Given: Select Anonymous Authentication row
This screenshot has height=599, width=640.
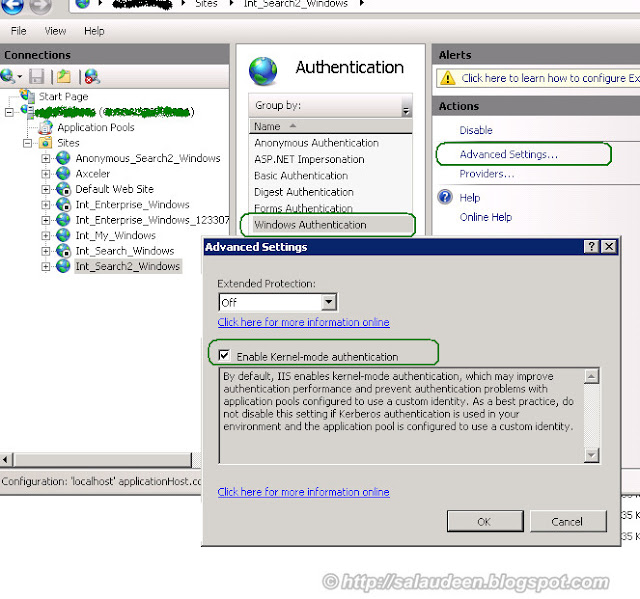Looking at the screenshot, I should (331, 143).
